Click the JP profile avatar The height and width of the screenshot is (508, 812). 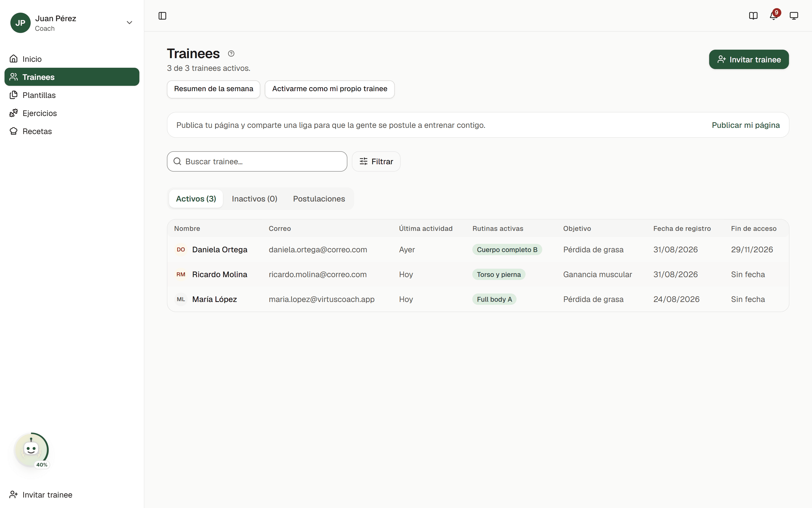pyautogui.click(x=21, y=23)
